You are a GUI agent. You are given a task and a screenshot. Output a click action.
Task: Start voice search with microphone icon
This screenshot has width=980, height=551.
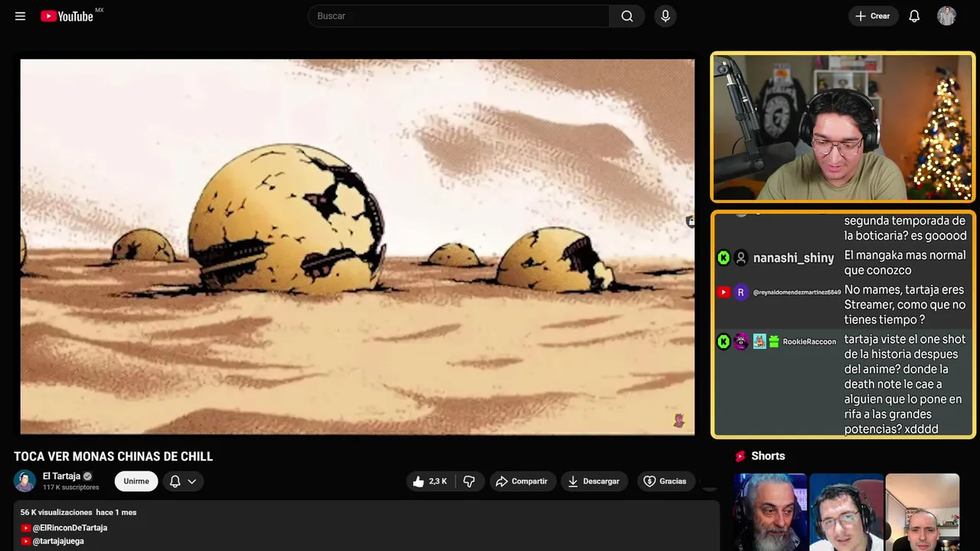point(665,16)
